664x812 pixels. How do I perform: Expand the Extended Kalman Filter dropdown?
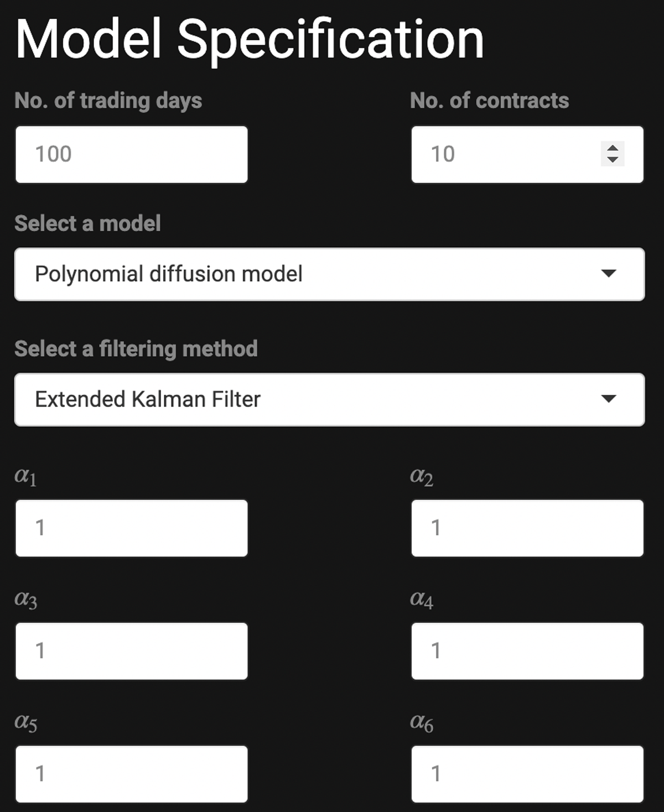coord(329,399)
